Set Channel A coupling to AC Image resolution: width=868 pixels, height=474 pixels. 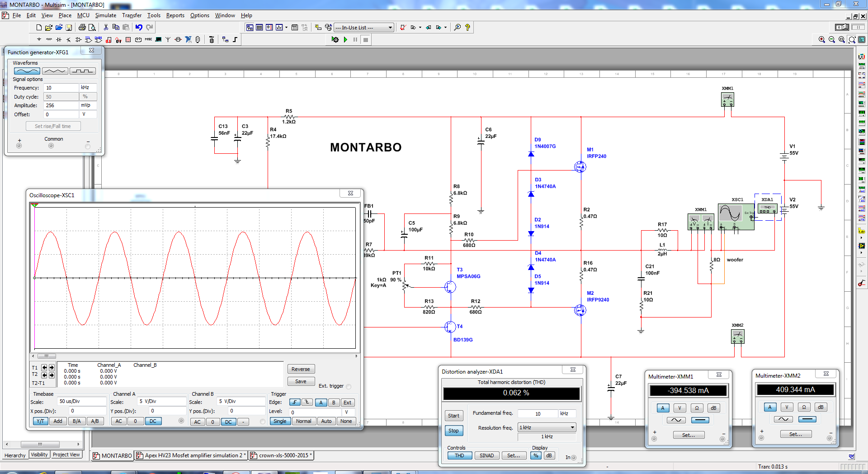click(118, 421)
